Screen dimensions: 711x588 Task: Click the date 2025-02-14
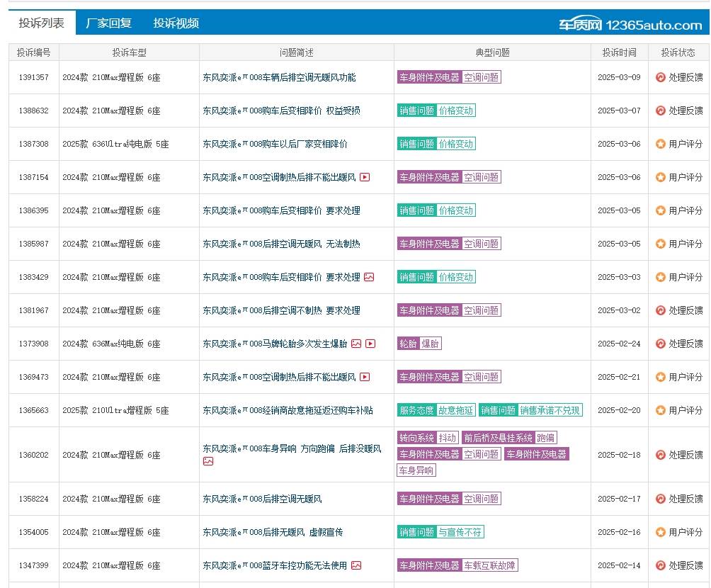[620, 565]
